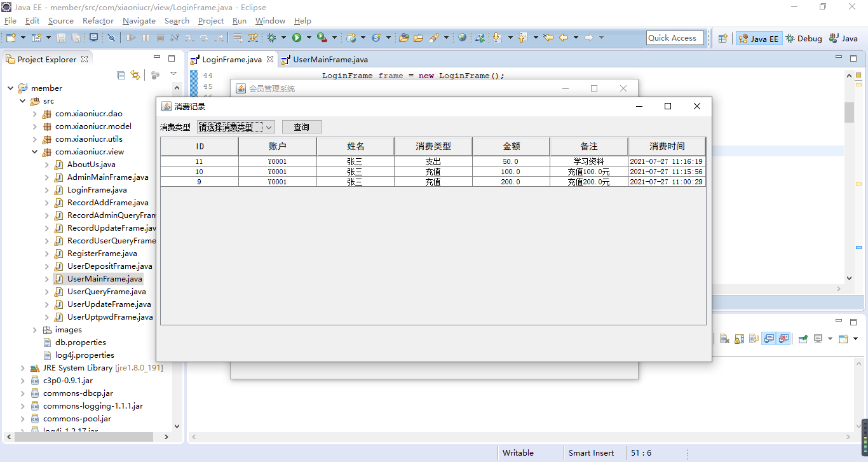Expand the images folder

click(x=35, y=330)
